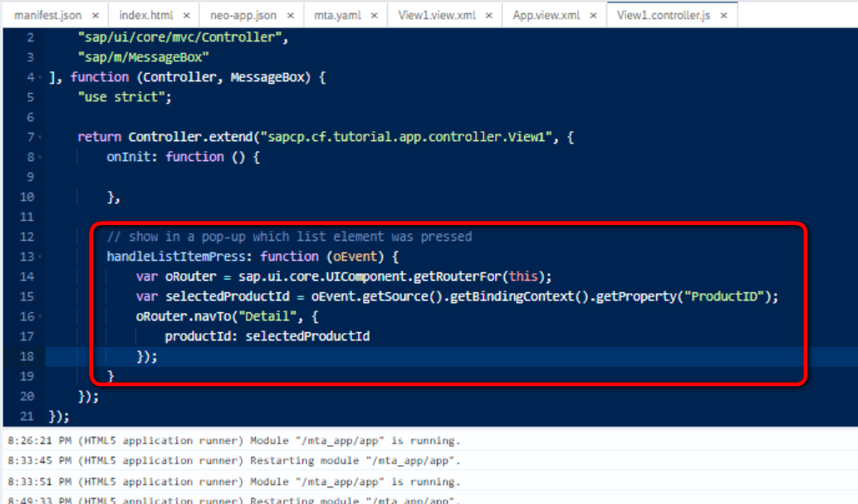Click the selectedProductId variable on line 17

(x=307, y=336)
